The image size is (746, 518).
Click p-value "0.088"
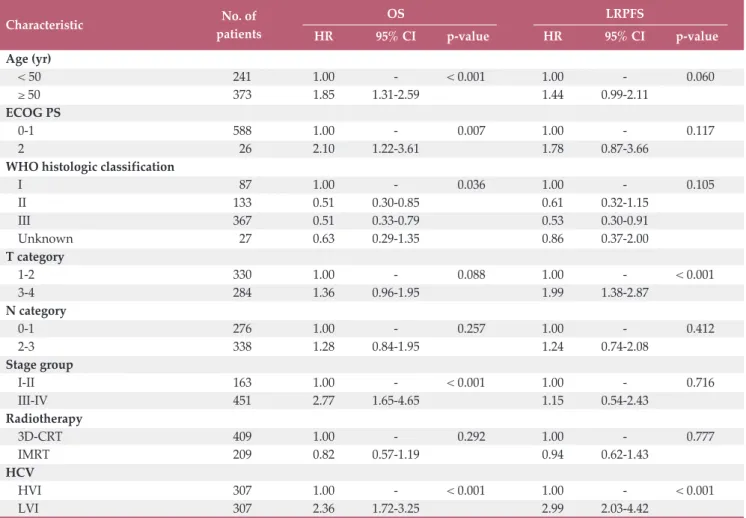[x=471, y=275]
